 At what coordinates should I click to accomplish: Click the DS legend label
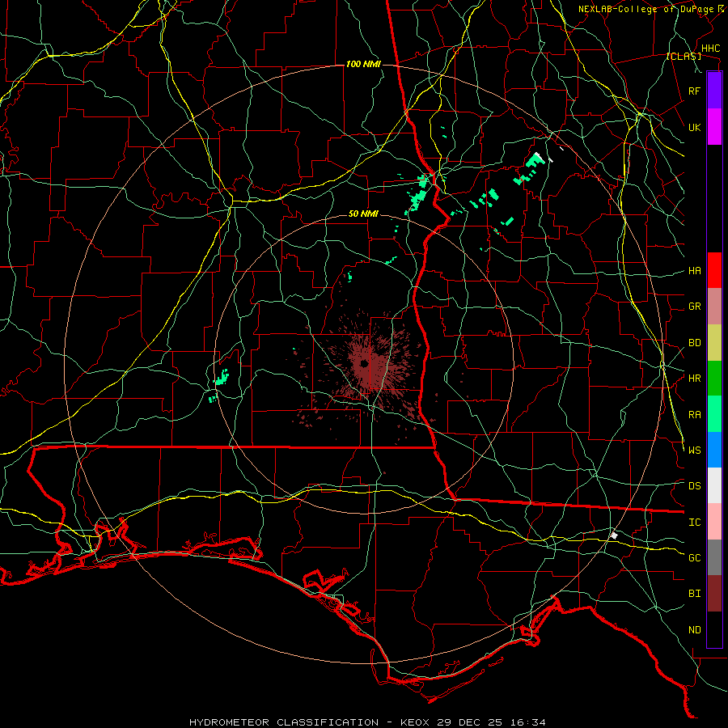point(694,486)
